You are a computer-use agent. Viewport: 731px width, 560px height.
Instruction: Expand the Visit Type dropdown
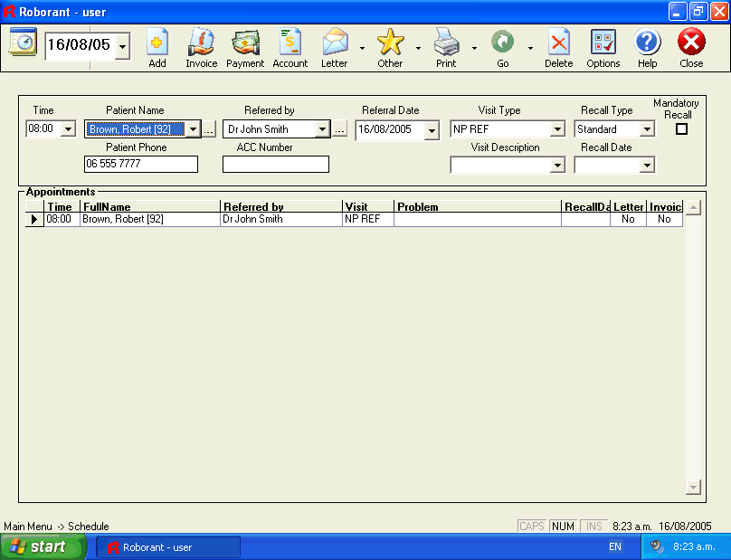(x=557, y=129)
